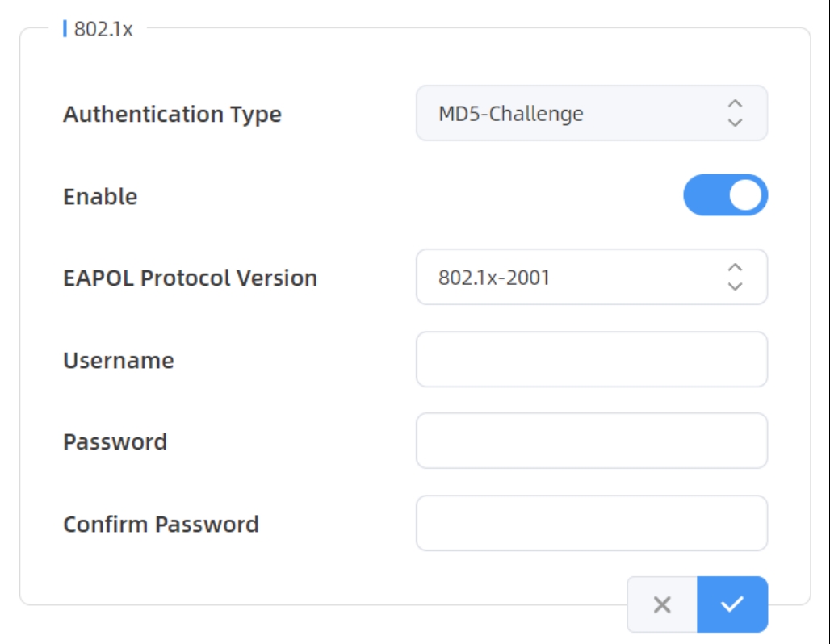The height and width of the screenshot is (644, 830).
Task: Open the Authentication Type dropdown
Action: point(591,114)
